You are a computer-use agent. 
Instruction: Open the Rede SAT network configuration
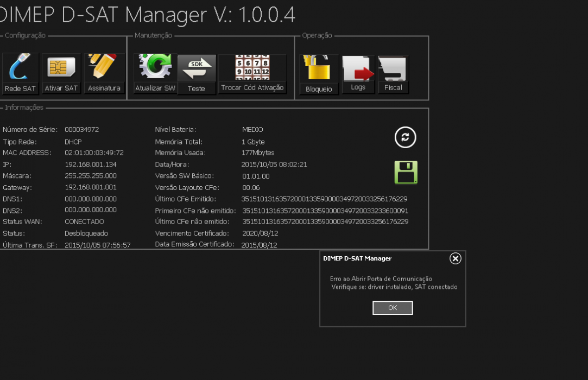point(20,73)
